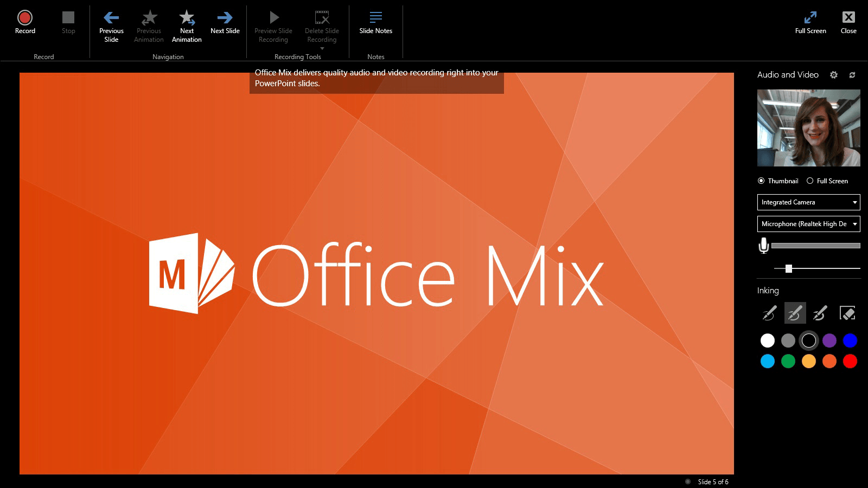Select the thin pen inking tool
This screenshot has width=868, height=488.
[x=768, y=313]
